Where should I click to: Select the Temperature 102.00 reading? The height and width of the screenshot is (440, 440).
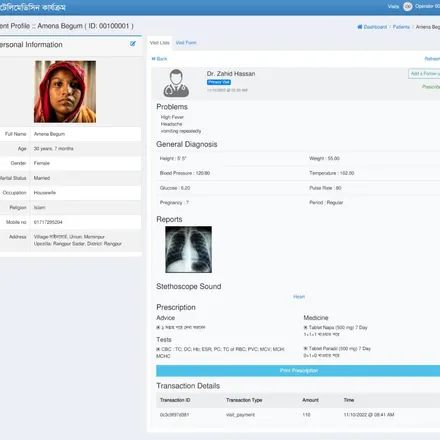[332, 173]
